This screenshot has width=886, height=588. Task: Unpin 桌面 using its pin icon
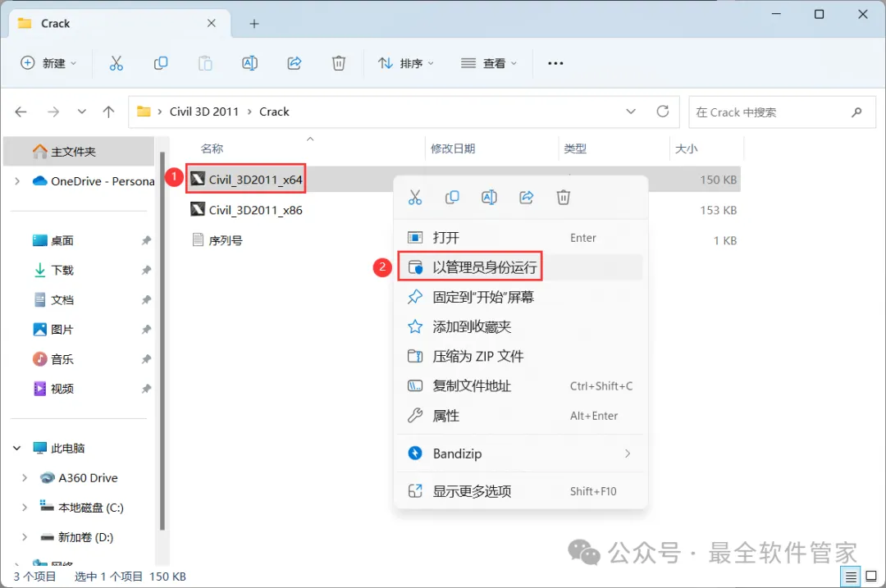pyautogui.click(x=146, y=240)
